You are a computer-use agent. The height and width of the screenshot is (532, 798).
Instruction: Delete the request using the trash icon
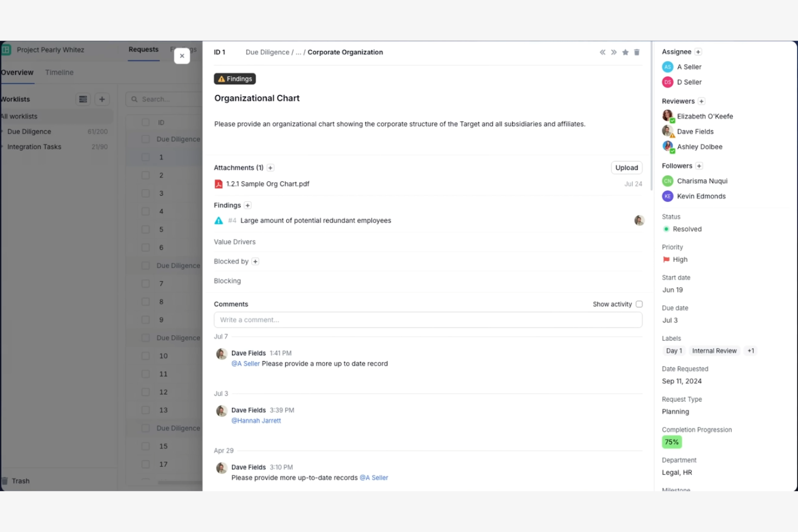click(x=637, y=52)
